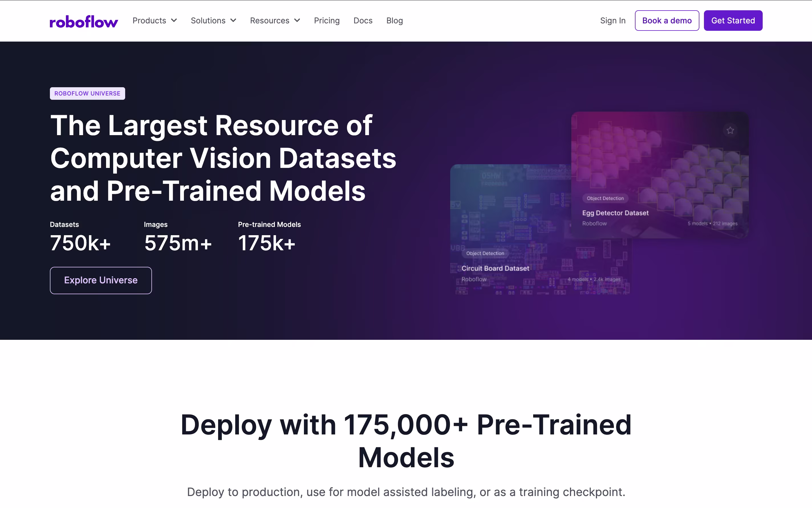Click Object Detection tag on Circuit Board

pyautogui.click(x=485, y=253)
